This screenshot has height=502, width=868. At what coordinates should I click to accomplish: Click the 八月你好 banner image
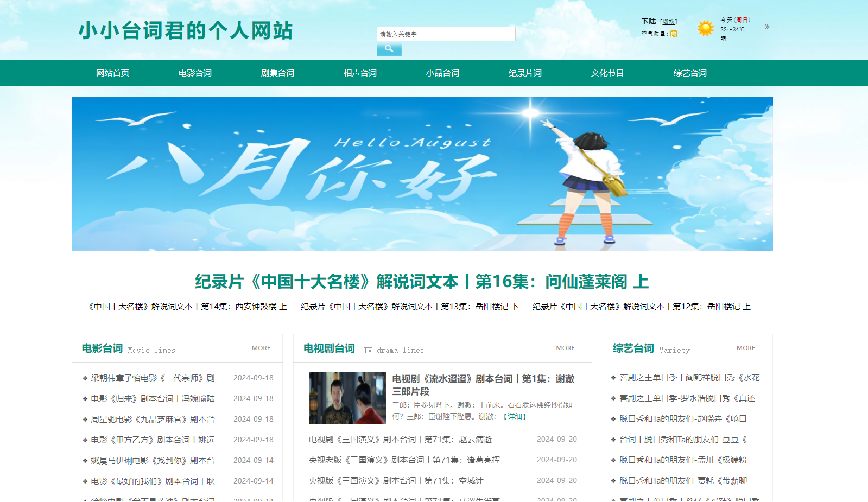click(422, 174)
